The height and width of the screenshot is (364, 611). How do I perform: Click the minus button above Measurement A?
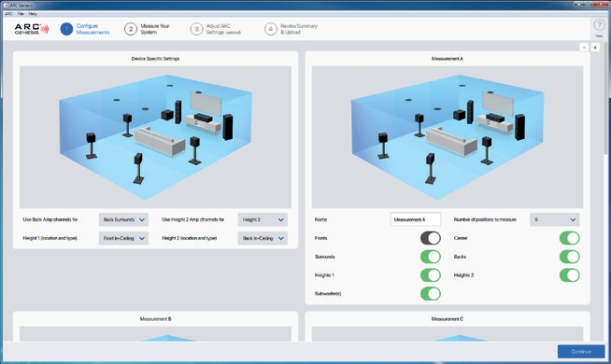click(584, 47)
